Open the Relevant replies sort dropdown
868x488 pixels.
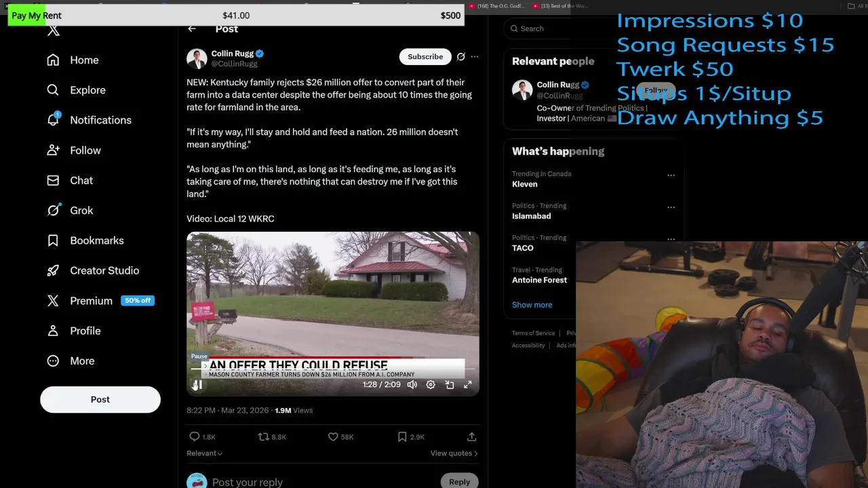click(x=205, y=453)
